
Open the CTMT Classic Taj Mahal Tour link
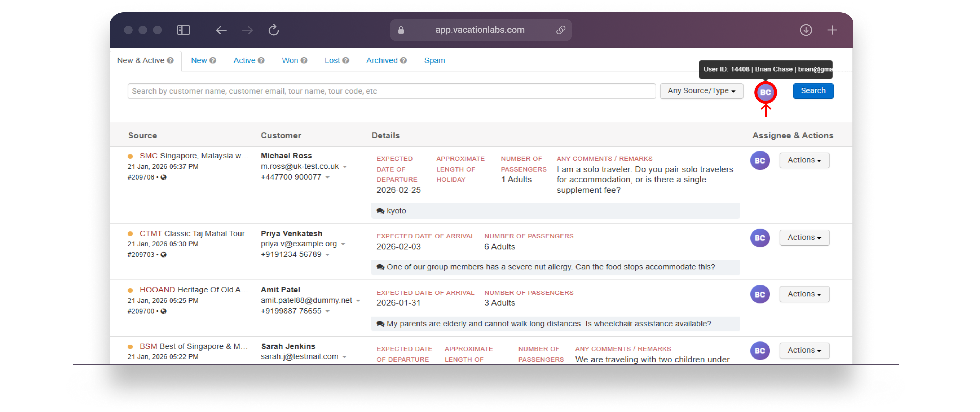pyautogui.click(x=192, y=233)
